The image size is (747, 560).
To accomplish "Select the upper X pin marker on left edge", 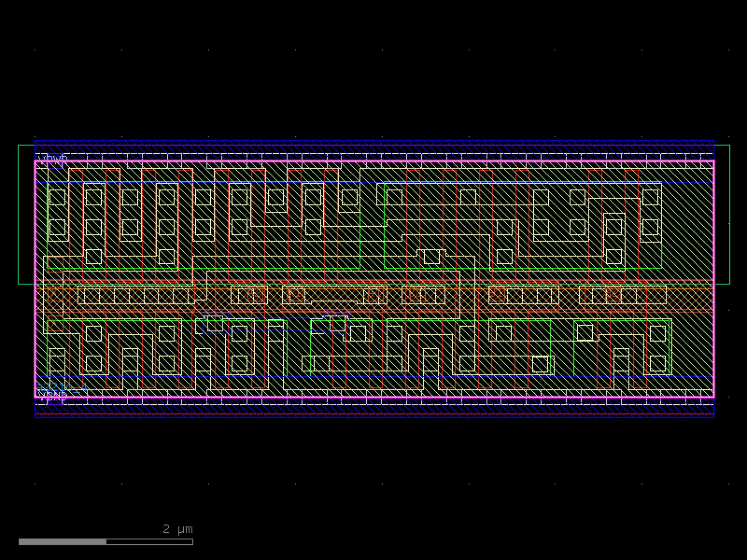I will click(55, 295).
